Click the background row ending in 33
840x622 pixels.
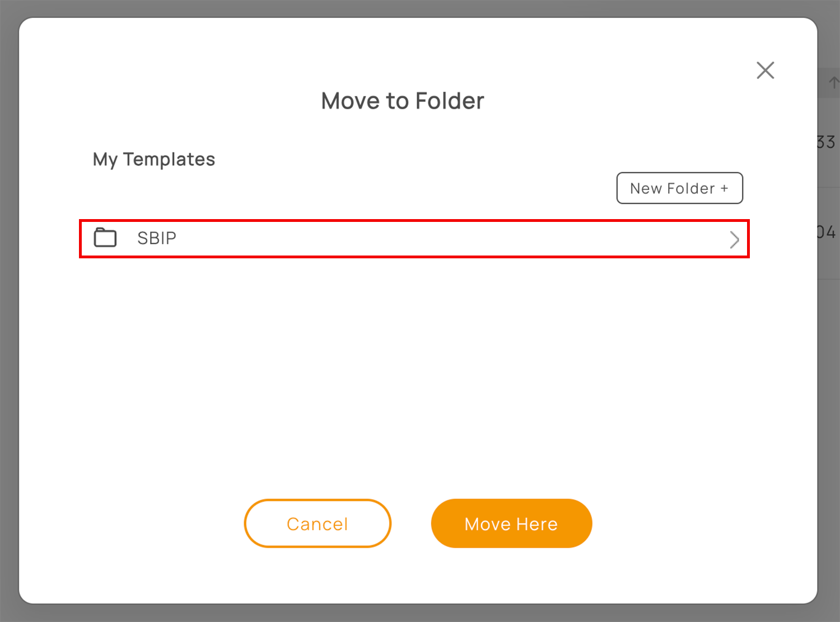point(829,142)
